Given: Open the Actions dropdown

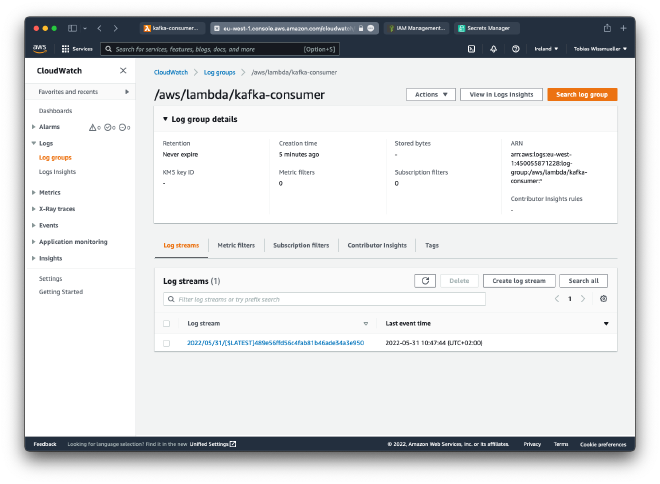Looking at the screenshot, I should point(431,94).
